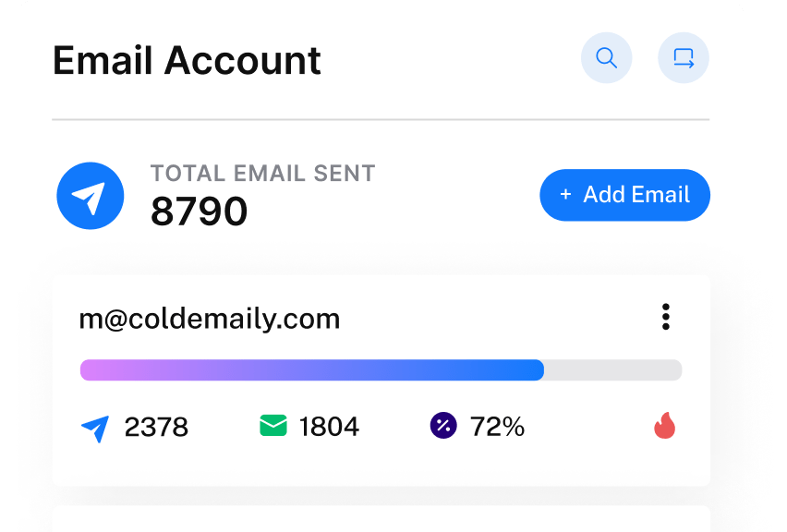Click the 1804 received count
This screenshot has width=787, height=532.
point(329,427)
